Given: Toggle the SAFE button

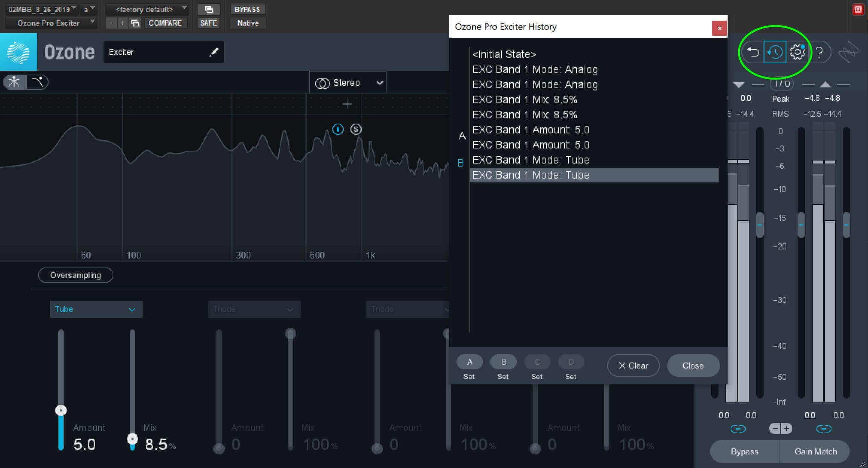Looking at the screenshot, I should pos(209,23).
